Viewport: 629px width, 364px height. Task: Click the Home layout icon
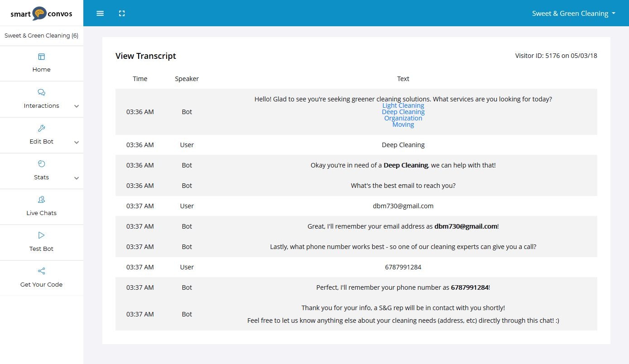point(41,57)
